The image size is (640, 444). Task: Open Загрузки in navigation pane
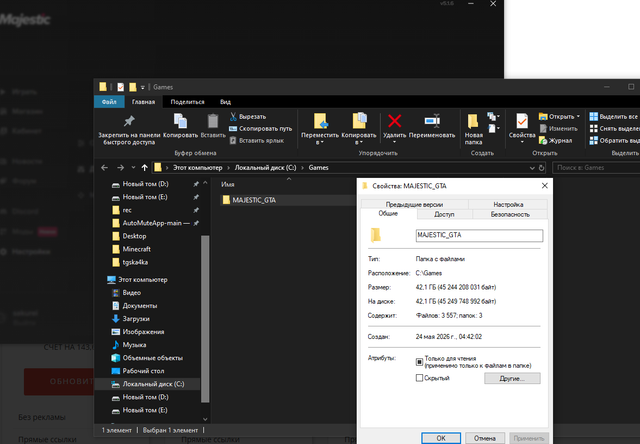(x=136, y=319)
